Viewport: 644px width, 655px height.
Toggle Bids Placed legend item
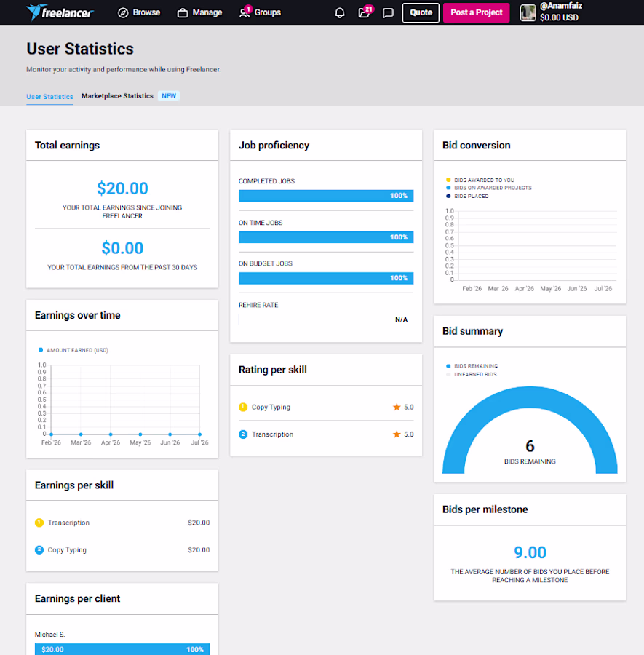click(x=467, y=196)
